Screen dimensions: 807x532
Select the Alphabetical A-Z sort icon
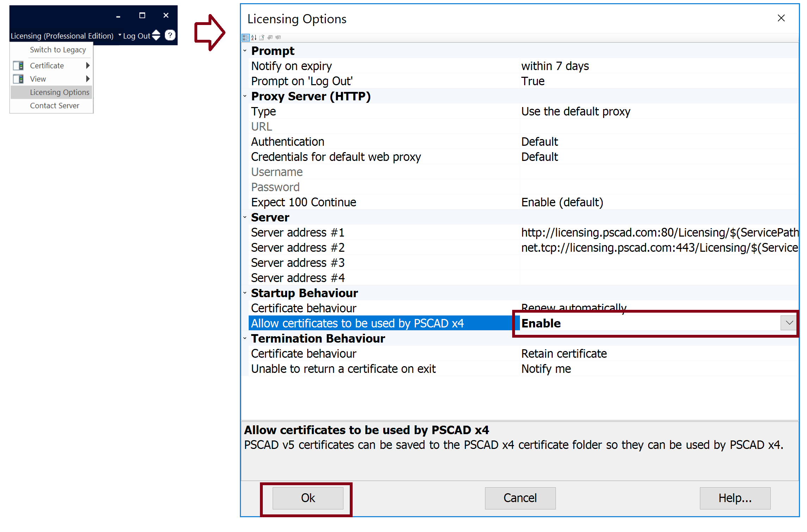(x=254, y=38)
